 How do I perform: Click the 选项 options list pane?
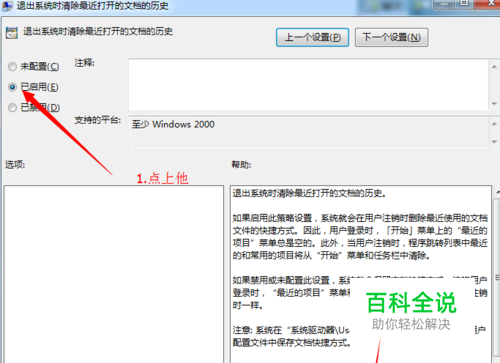tap(114, 274)
